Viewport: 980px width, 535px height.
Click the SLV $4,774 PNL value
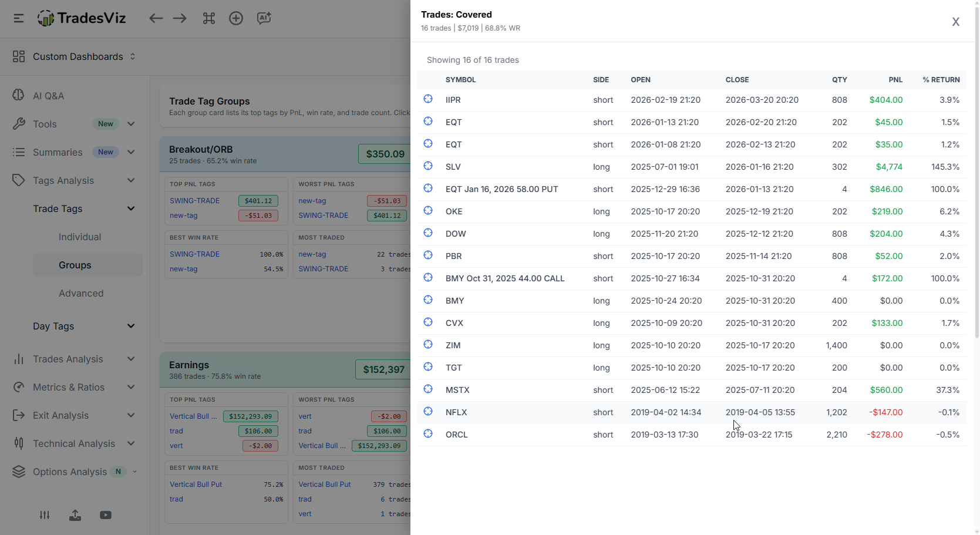pyautogui.click(x=889, y=167)
